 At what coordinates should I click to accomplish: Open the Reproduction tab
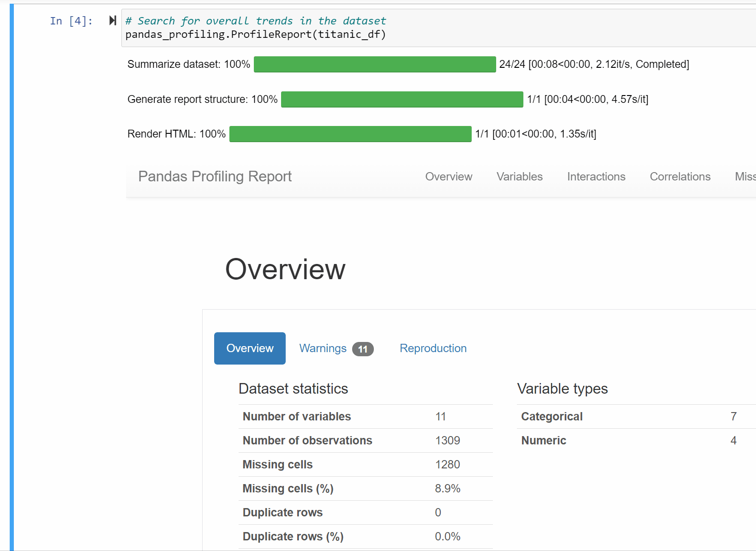click(x=433, y=348)
